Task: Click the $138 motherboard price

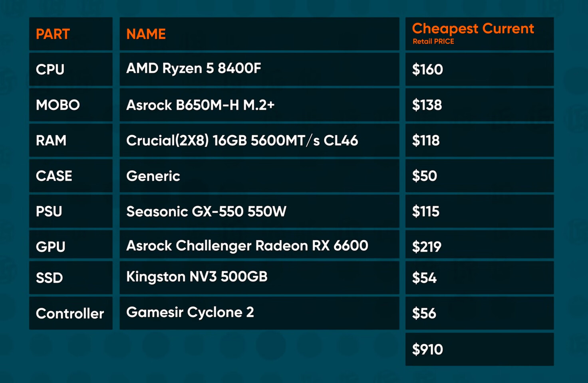Action: tap(427, 105)
